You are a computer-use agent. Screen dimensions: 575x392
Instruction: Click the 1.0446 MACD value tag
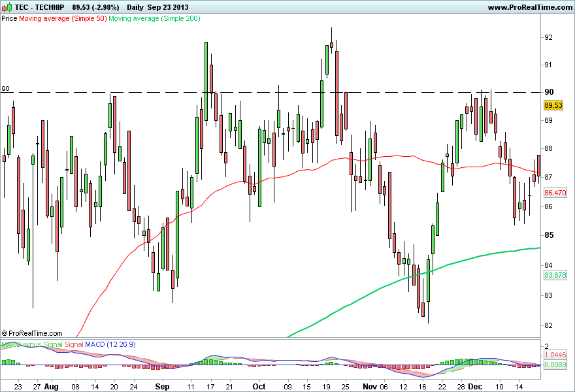click(555, 355)
